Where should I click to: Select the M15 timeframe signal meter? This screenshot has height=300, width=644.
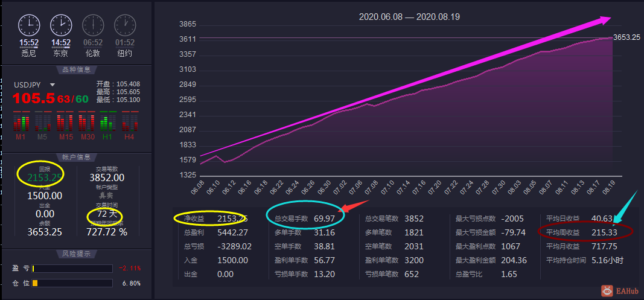pos(64,126)
